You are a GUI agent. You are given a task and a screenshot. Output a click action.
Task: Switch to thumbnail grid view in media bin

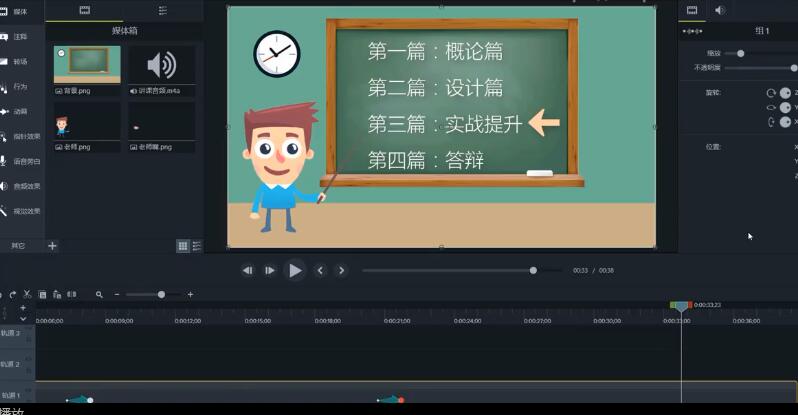(x=183, y=245)
